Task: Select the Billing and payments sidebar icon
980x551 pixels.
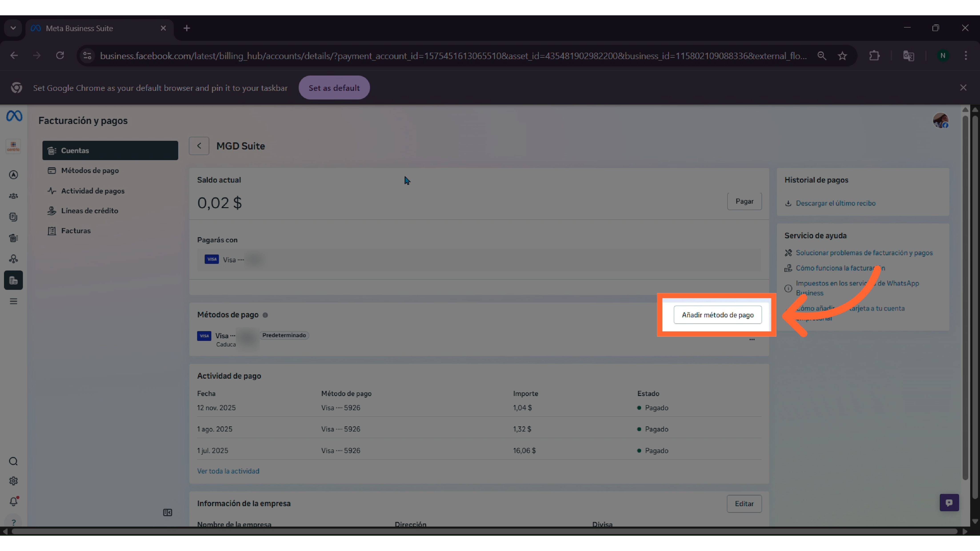Action: click(x=13, y=280)
